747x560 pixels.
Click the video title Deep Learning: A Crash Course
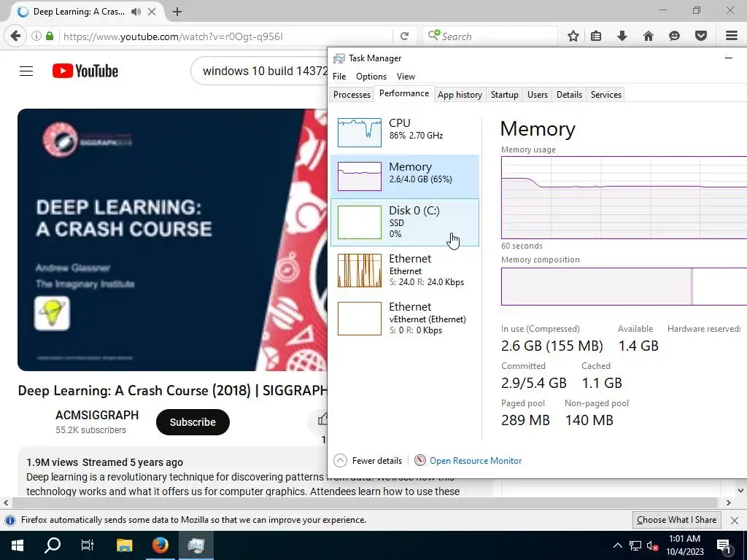(172, 391)
